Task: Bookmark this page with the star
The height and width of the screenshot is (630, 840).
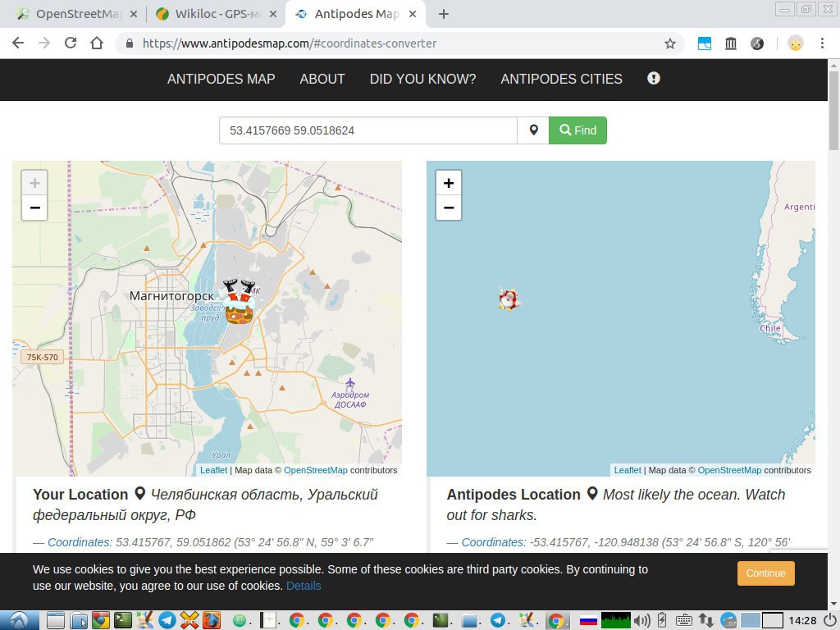Action: tap(669, 43)
